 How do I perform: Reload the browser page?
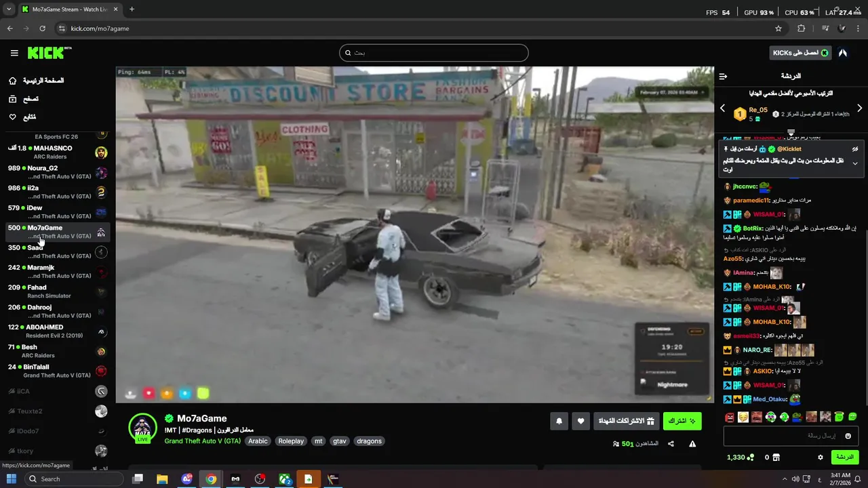[42, 28]
